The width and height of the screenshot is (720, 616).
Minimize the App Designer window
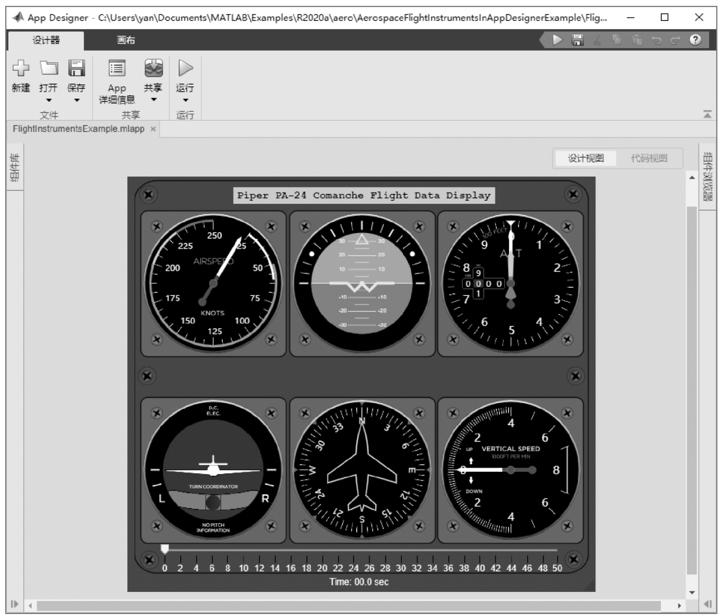(x=631, y=17)
